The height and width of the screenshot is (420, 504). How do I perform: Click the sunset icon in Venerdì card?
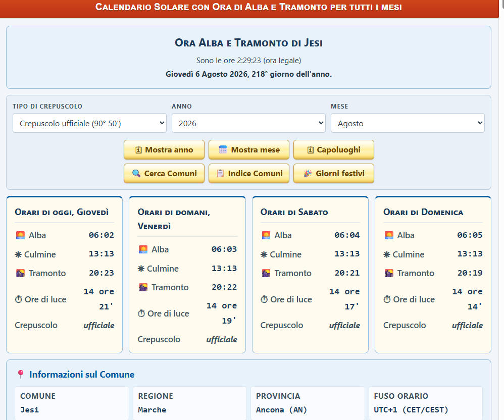coord(143,287)
